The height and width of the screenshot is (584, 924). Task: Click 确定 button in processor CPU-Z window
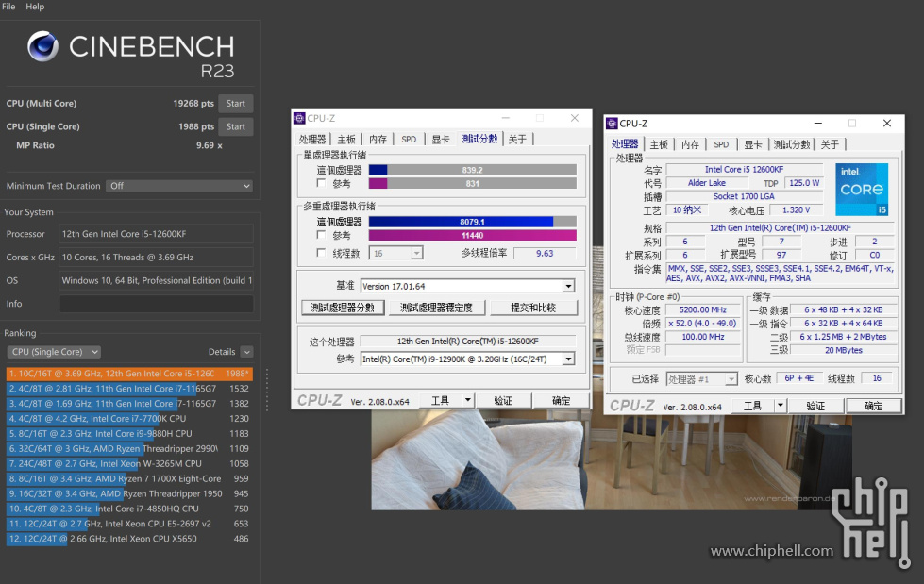tap(873, 406)
